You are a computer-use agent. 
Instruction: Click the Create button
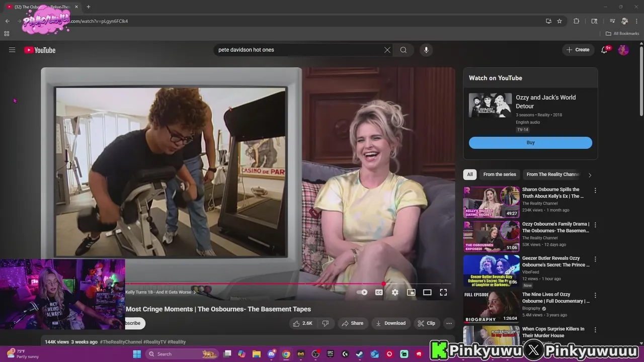[578, 50]
